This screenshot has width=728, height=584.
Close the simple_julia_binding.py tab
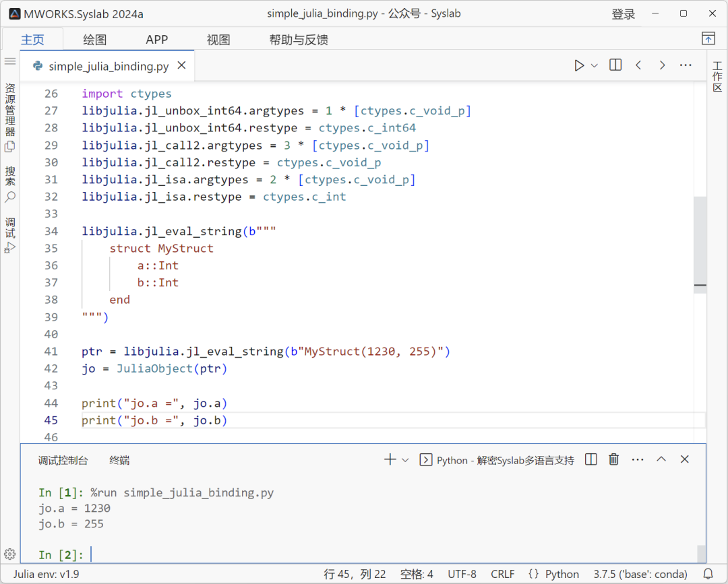tap(181, 65)
